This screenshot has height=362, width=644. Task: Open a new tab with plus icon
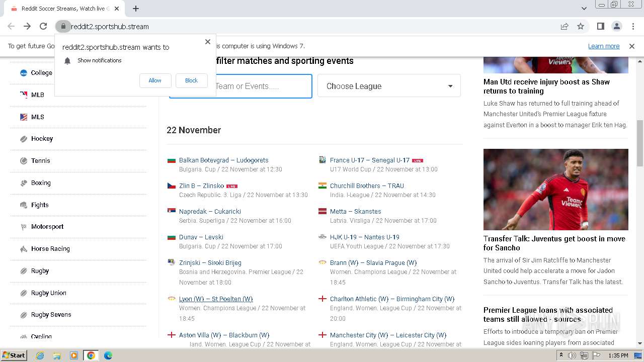click(x=136, y=9)
